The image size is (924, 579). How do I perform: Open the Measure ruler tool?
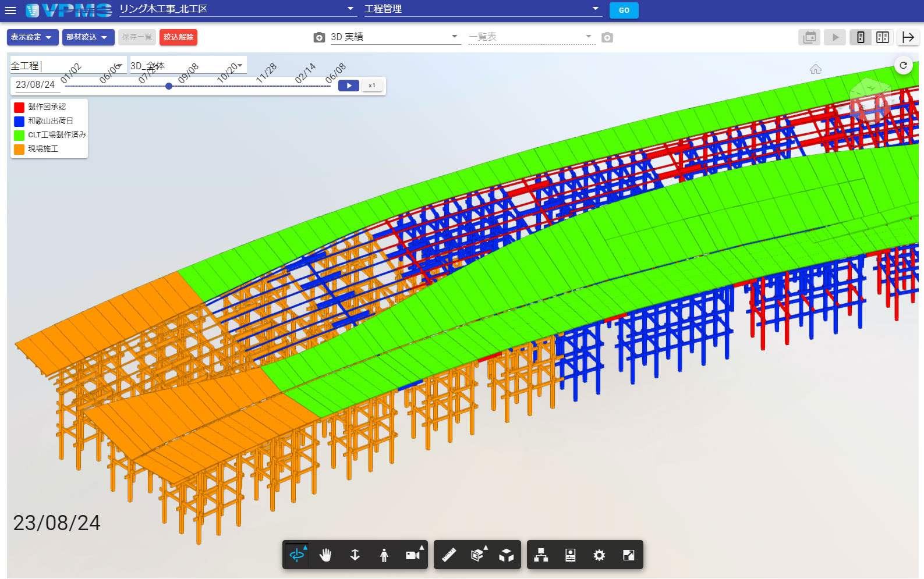tap(449, 555)
